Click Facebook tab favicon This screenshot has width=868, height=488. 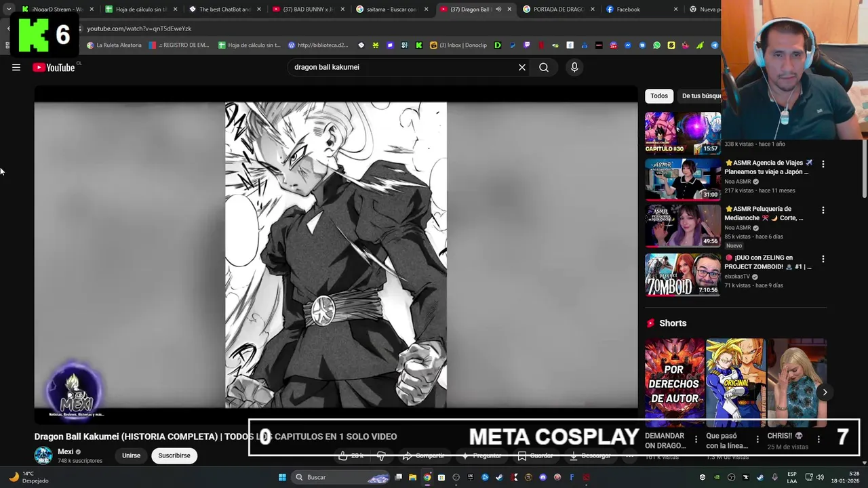610,9
